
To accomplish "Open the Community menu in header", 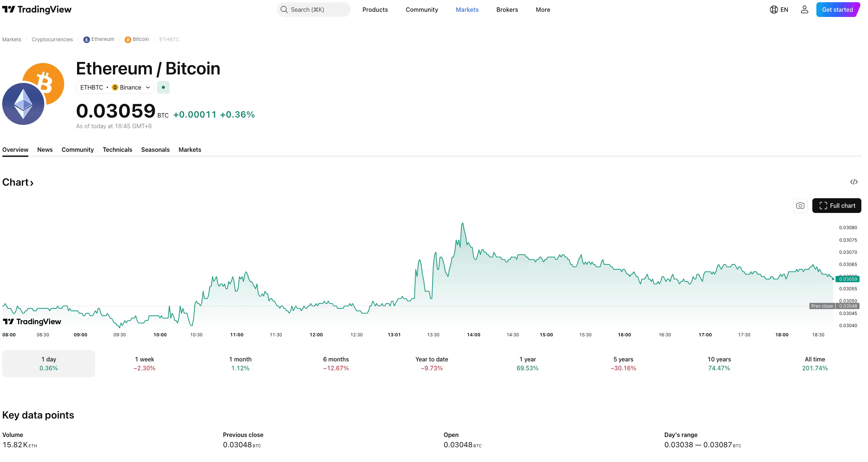I will click(x=422, y=10).
